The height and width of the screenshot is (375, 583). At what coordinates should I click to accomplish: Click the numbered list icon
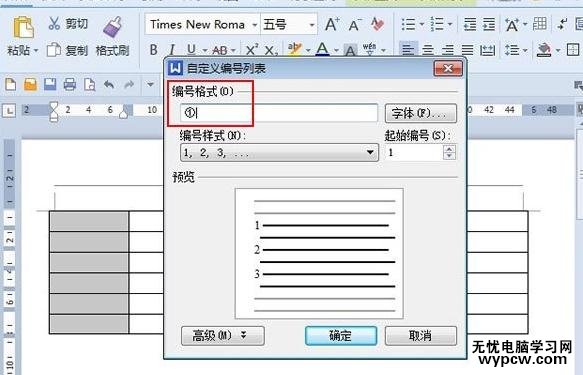pyautogui.click(x=437, y=25)
